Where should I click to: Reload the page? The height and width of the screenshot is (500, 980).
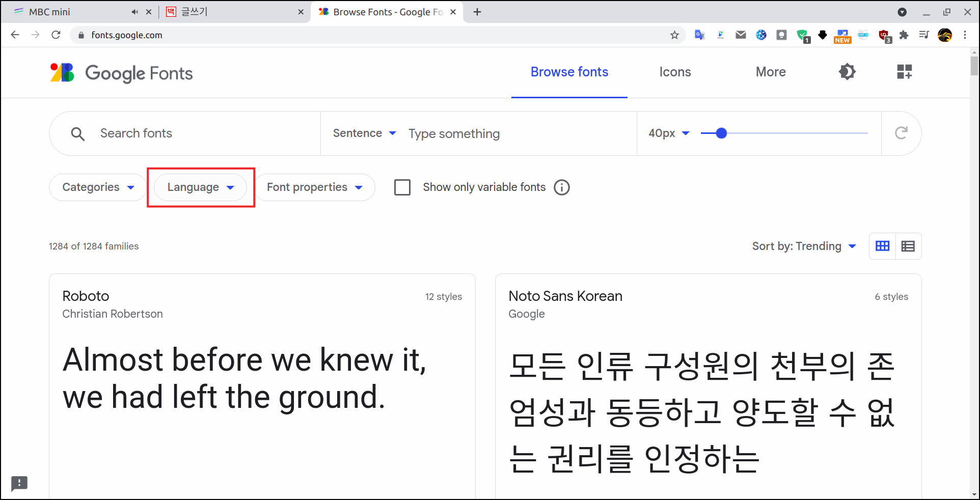coord(56,35)
